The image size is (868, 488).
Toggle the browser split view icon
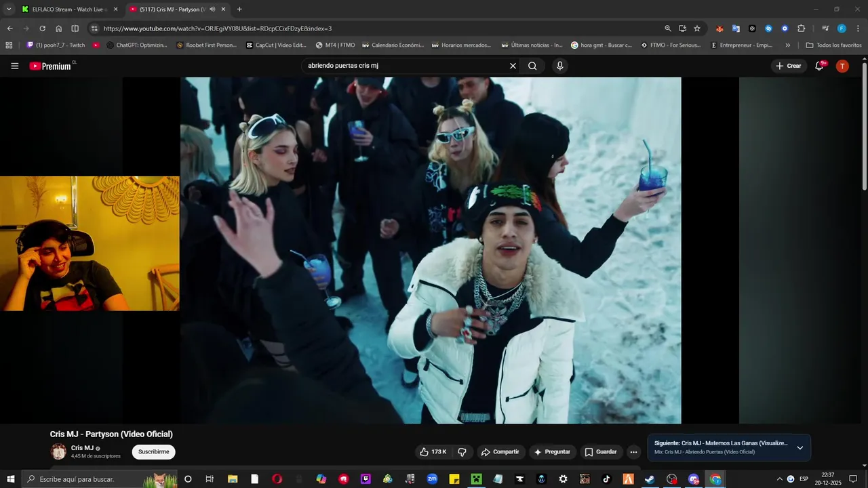(x=75, y=28)
